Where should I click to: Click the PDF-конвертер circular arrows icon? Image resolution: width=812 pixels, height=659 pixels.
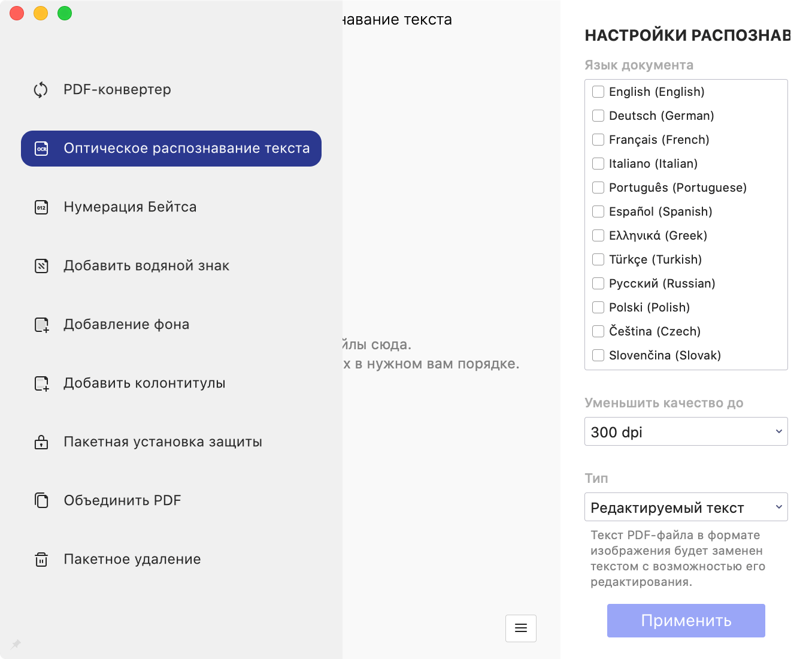click(41, 90)
